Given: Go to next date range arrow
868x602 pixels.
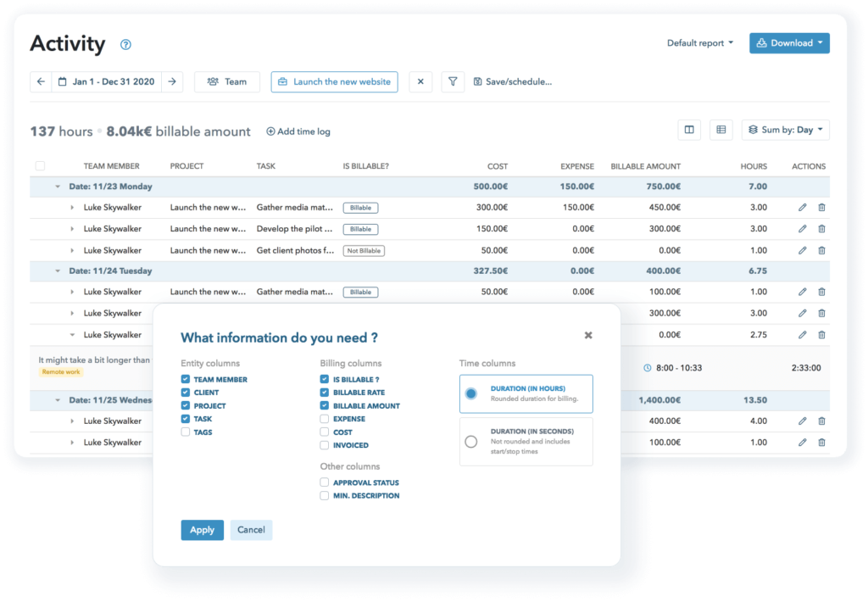Looking at the screenshot, I should [172, 82].
